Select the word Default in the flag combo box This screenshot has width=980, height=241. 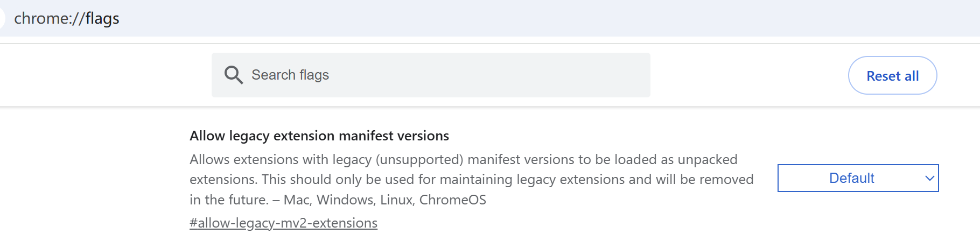pos(851,178)
